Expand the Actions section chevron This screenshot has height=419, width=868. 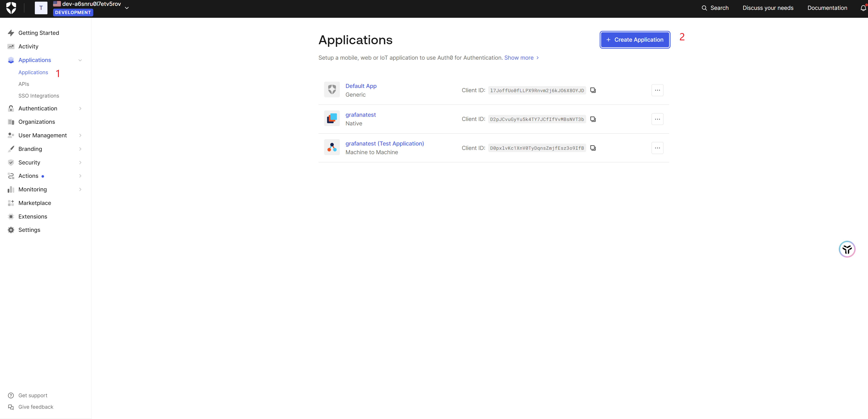pyautogui.click(x=80, y=176)
